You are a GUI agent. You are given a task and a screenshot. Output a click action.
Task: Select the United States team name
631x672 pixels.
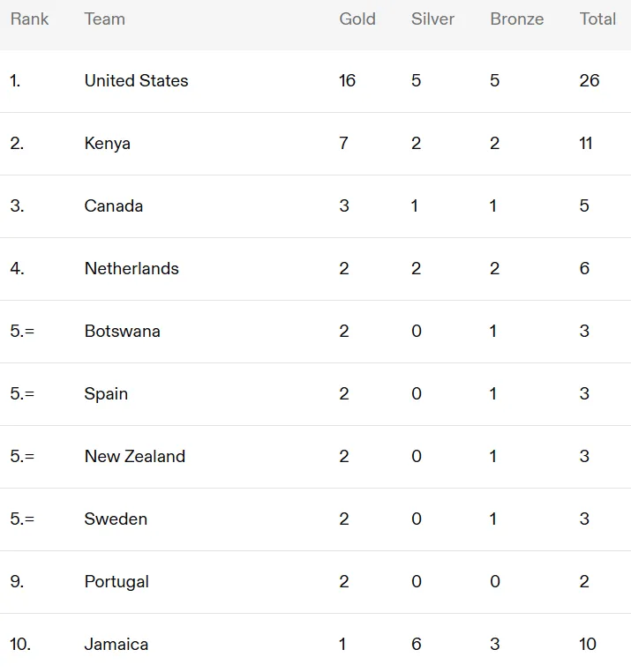(137, 80)
